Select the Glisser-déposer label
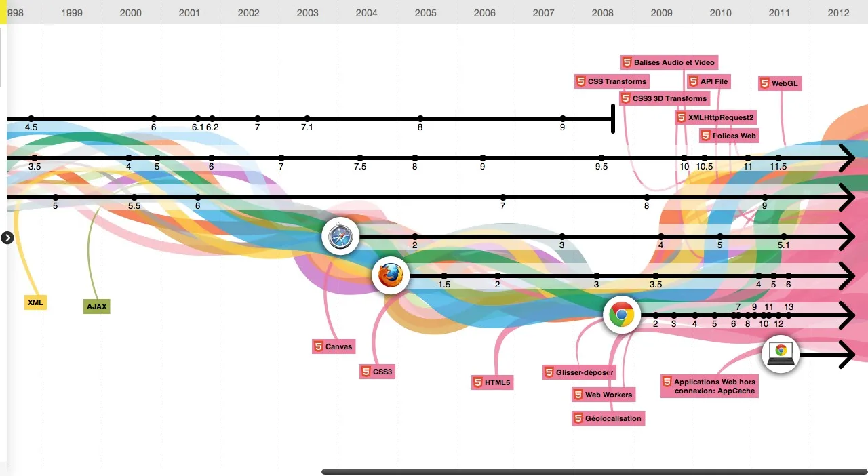 pos(579,372)
